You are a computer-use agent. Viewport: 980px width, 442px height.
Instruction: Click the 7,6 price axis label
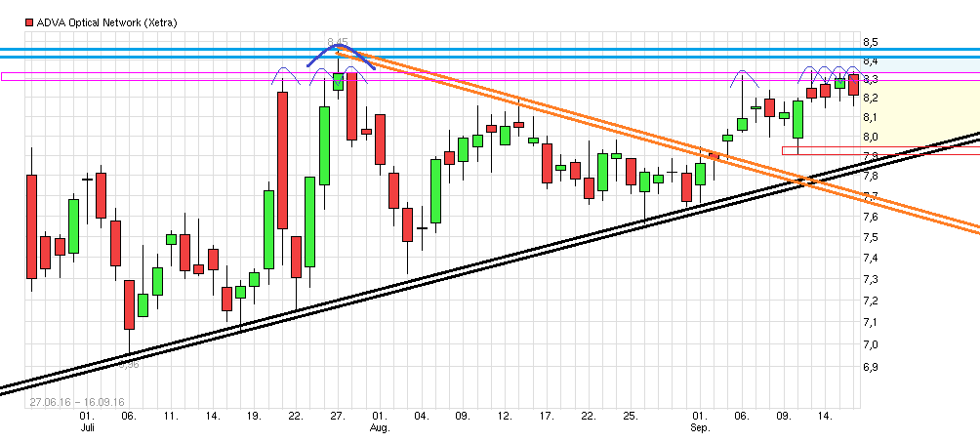click(x=870, y=217)
